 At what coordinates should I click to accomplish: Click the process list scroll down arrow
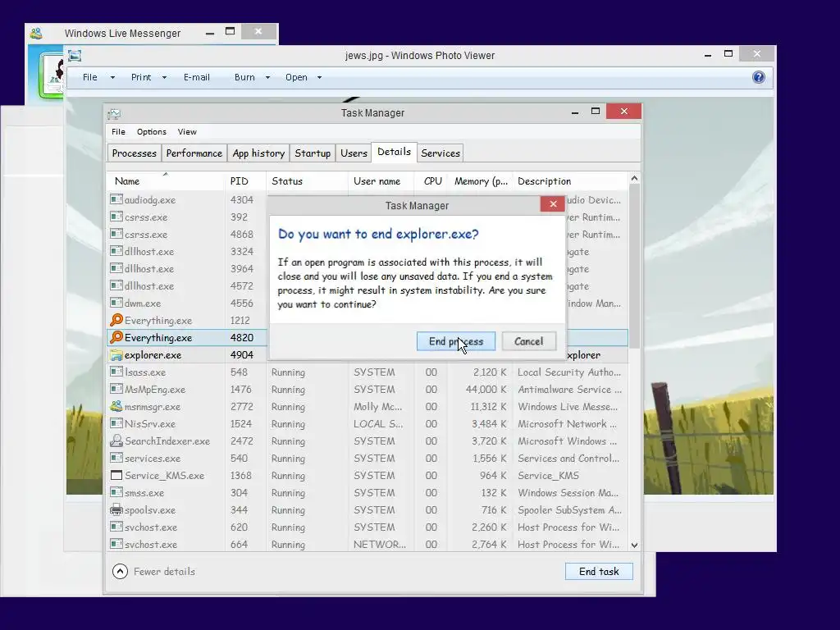pyautogui.click(x=634, y=546)
